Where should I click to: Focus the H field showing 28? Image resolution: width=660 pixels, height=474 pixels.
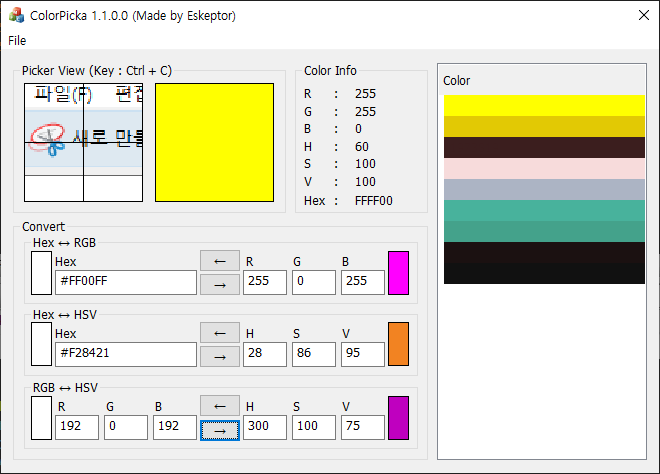[265, 354]
